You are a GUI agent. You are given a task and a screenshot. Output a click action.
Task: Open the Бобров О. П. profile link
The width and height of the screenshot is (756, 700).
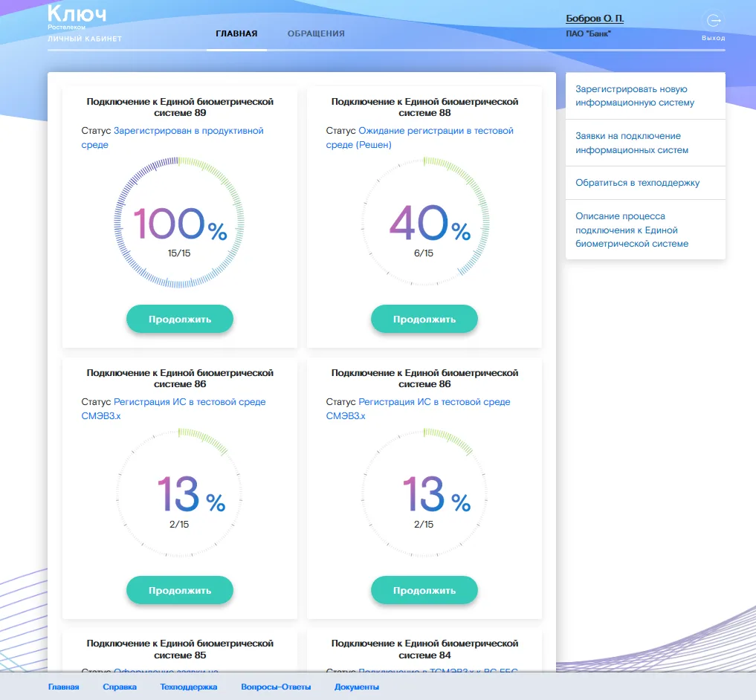[x=595, y=19]
